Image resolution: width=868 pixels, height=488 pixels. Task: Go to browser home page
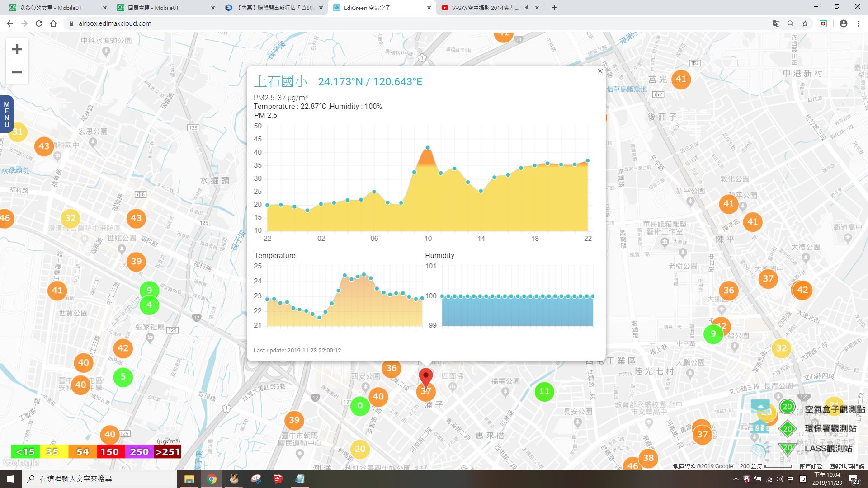click(x=53, y=23)
